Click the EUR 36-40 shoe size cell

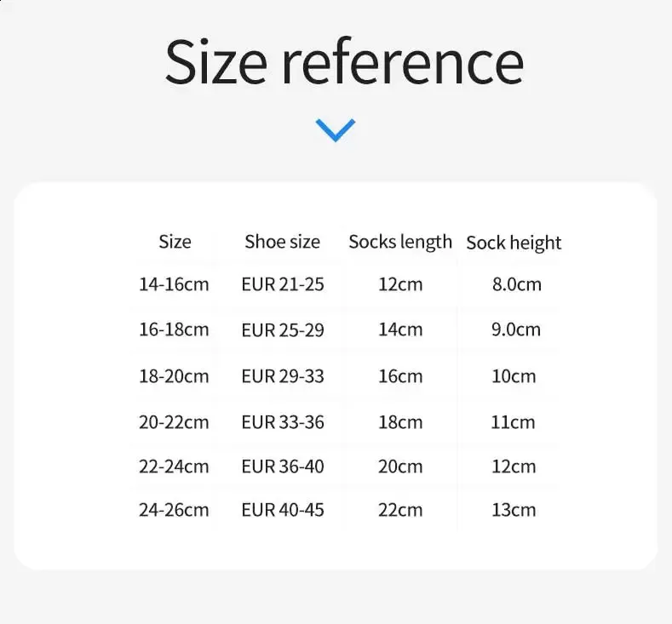pos(282,467)
